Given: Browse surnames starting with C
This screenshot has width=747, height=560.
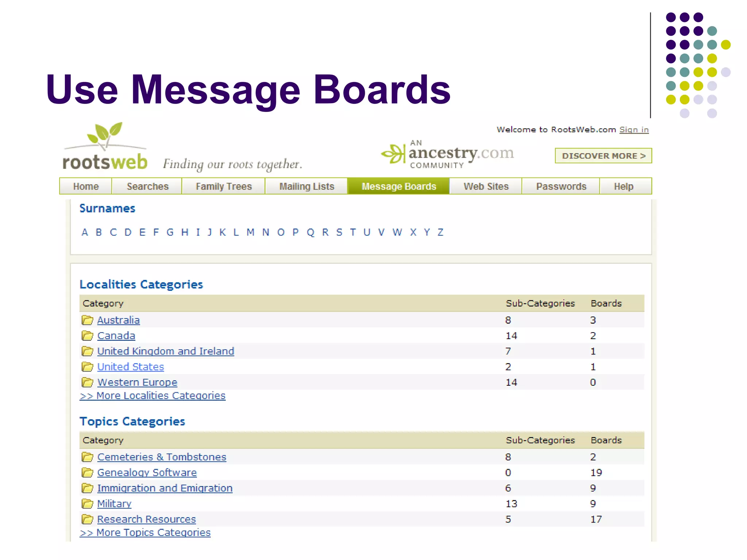Looking at the screenshot, I should pyautogui.click(x=113, y=232).
